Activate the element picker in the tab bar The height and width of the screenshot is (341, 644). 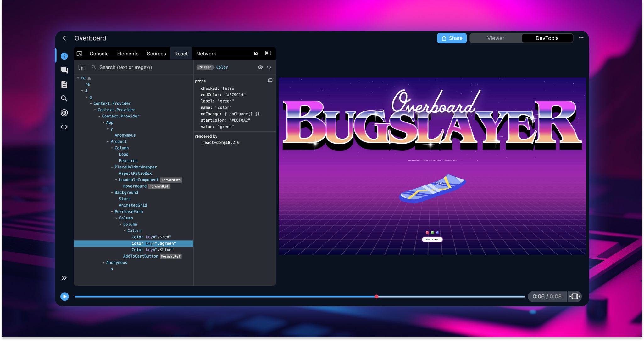pos(80,54)
